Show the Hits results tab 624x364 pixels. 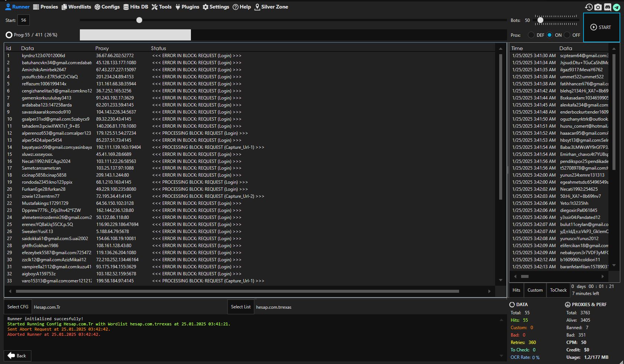pyautogui.click(x=516, y=290)
